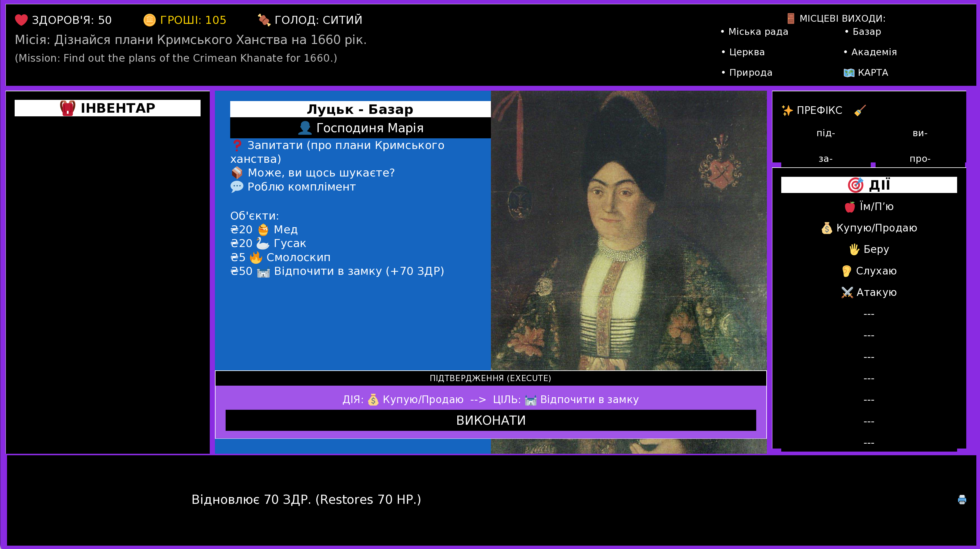Image resolution: width=980 pixels, height=549 pixels.
Task: Click the broom icon beside ПРЕФІКС
Action: tap(860, 110)
